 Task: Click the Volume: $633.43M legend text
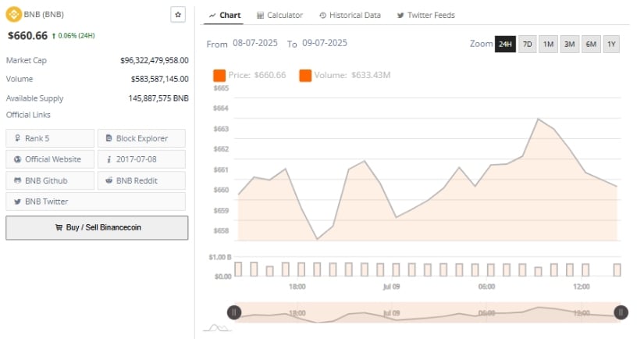pos(352,75)
